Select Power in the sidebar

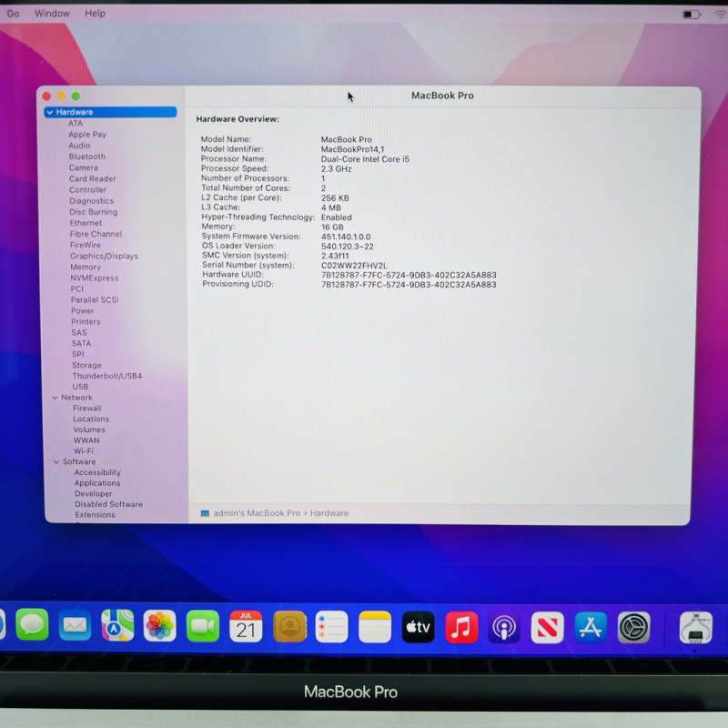click(82, 310)
